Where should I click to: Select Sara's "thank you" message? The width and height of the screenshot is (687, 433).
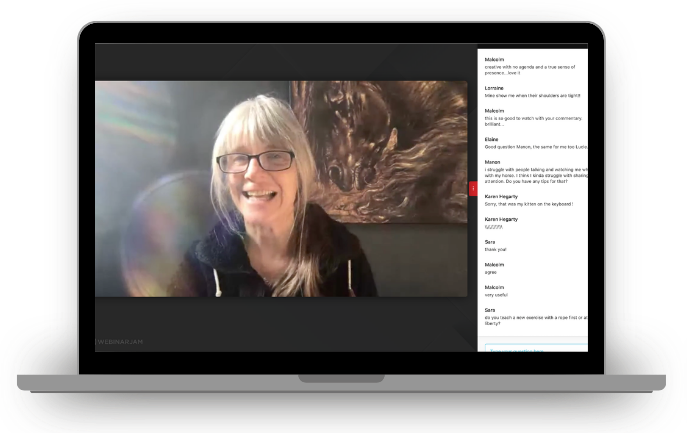coord(494,249)
